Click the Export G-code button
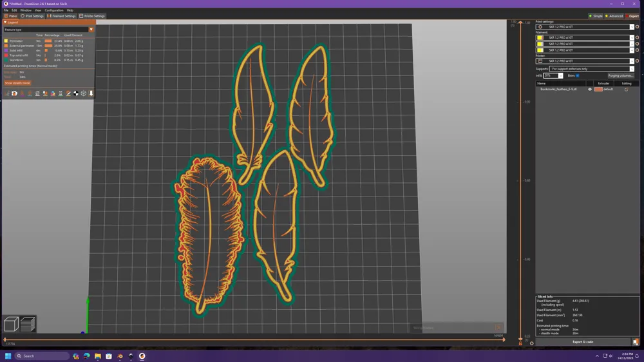Viewport: 644px width, 362px height. [x=582, y=342]
